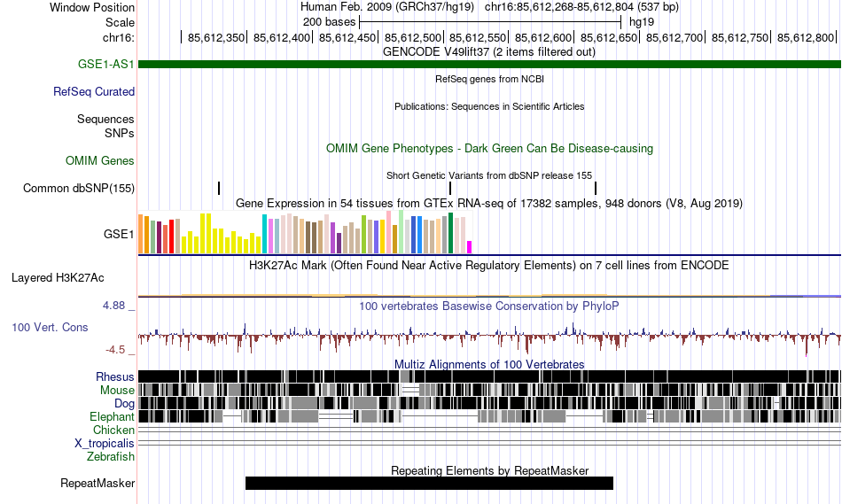
Task: Click the GSE1-AS1 green gene bar
Action: (489, 65)
